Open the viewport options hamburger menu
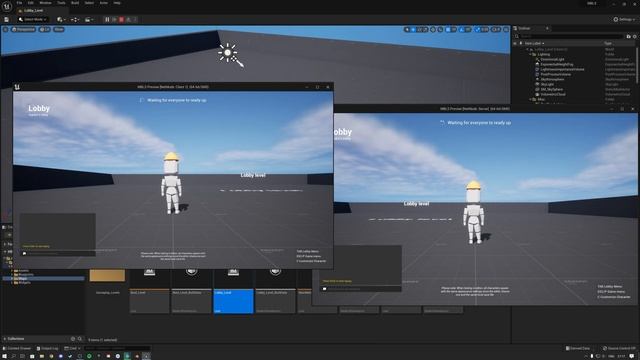This screenshot has width=640, height=360. [5, 29]
